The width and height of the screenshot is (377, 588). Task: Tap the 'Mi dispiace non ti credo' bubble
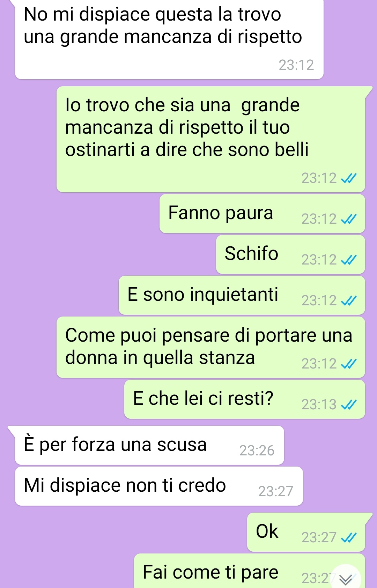(159, 486)
